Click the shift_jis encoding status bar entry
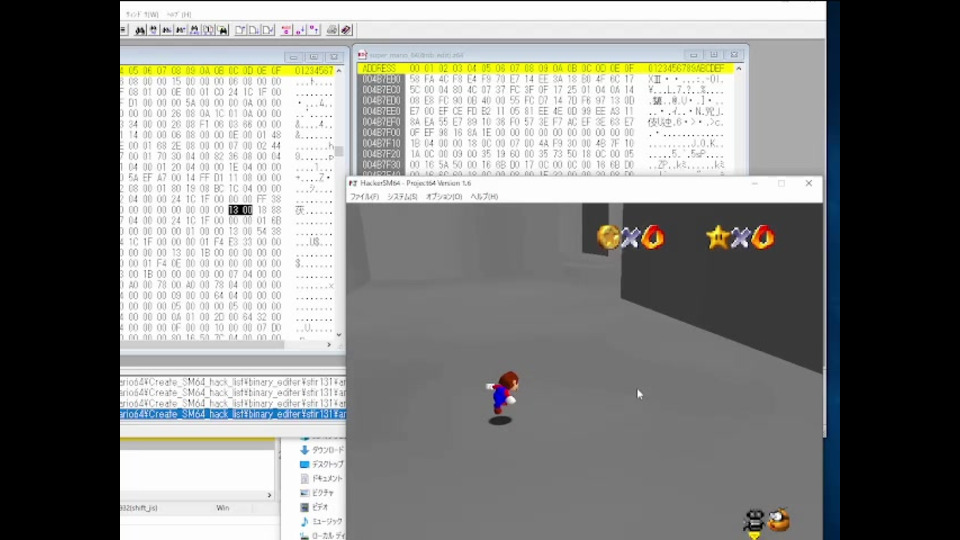Viewport: 960px width, 540px height. click(139, 508)
